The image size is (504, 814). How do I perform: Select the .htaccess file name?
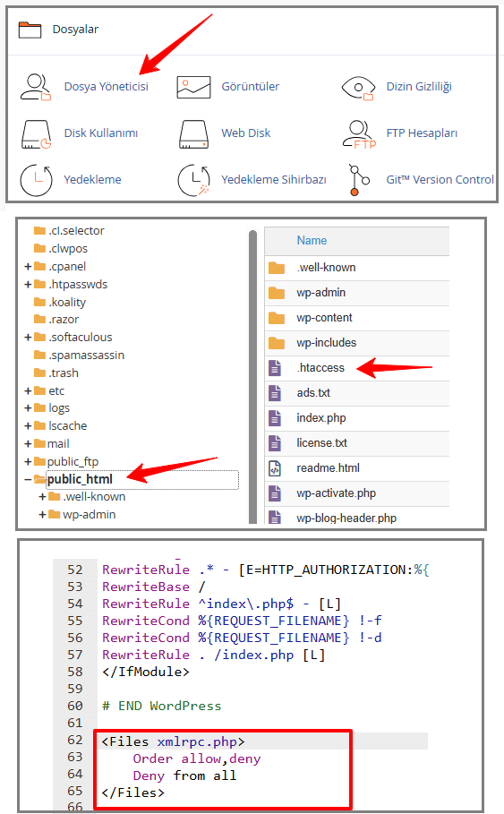click(x=320, y=368)
